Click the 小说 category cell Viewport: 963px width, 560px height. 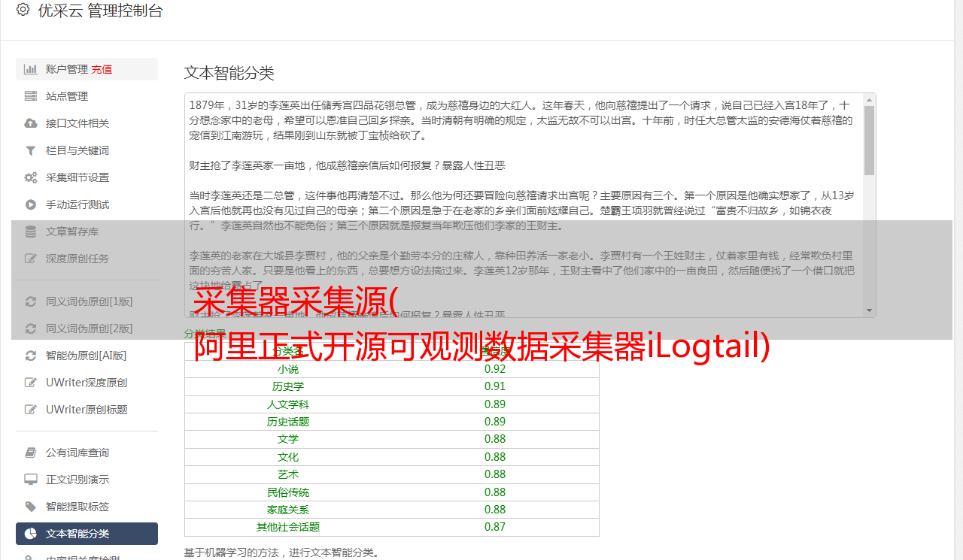tap(288, 369)
